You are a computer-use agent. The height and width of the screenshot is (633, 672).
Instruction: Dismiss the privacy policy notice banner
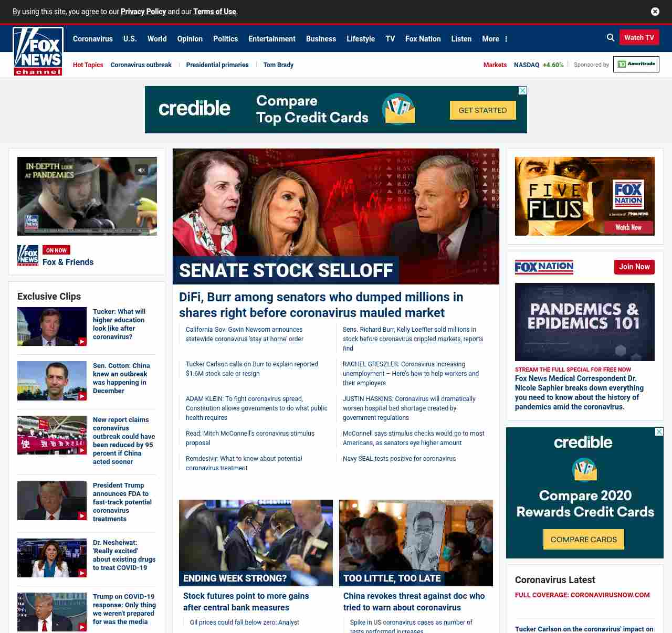(655, 12)
